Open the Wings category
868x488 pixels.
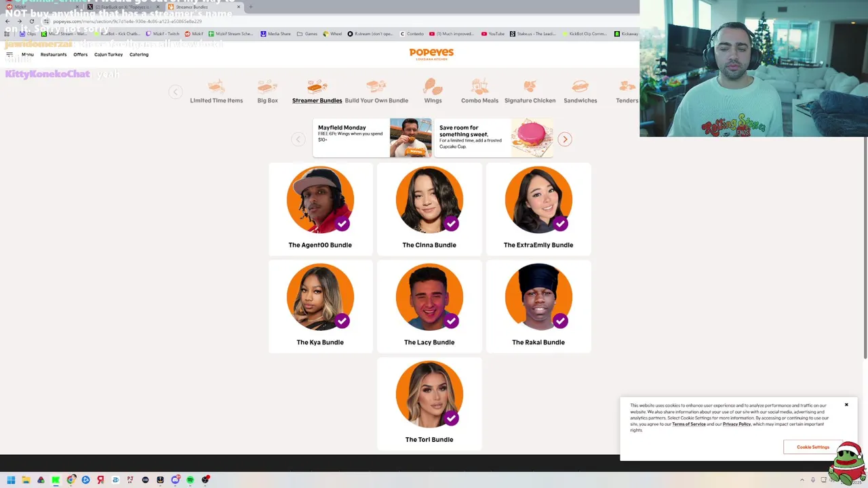433,91
